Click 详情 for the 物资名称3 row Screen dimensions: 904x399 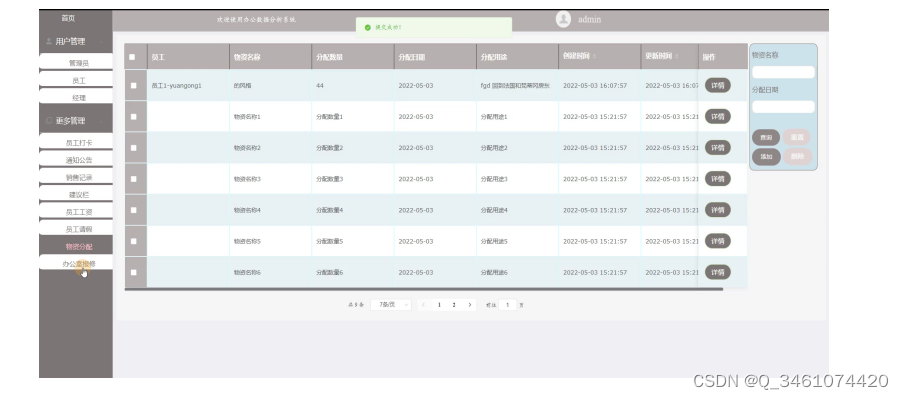tap(718, 179)
